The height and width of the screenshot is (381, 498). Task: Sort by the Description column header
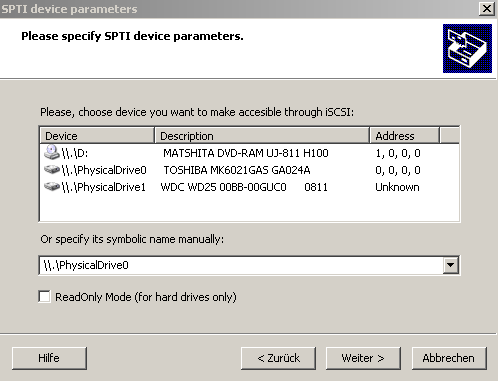tap(262, 136)
